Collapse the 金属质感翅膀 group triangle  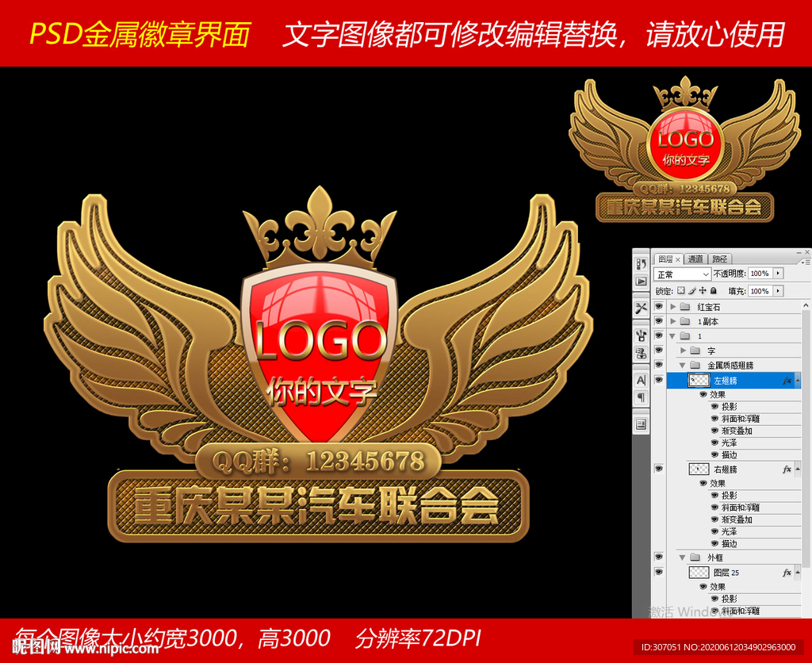click(683, 365)
